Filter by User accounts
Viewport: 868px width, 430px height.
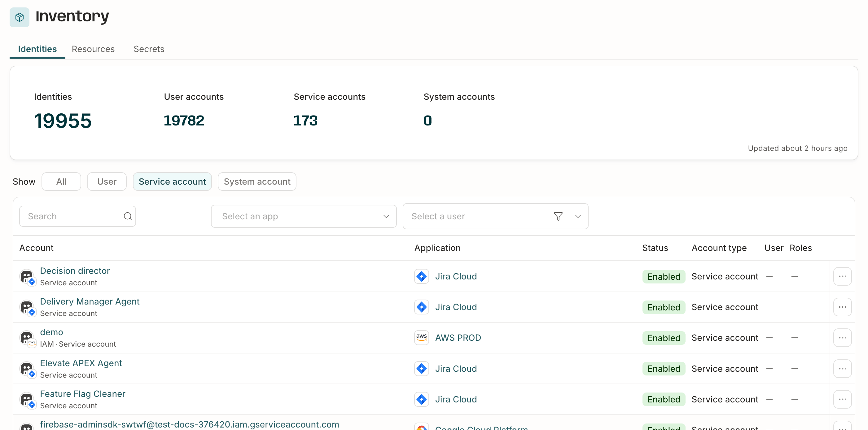[107, 182]
